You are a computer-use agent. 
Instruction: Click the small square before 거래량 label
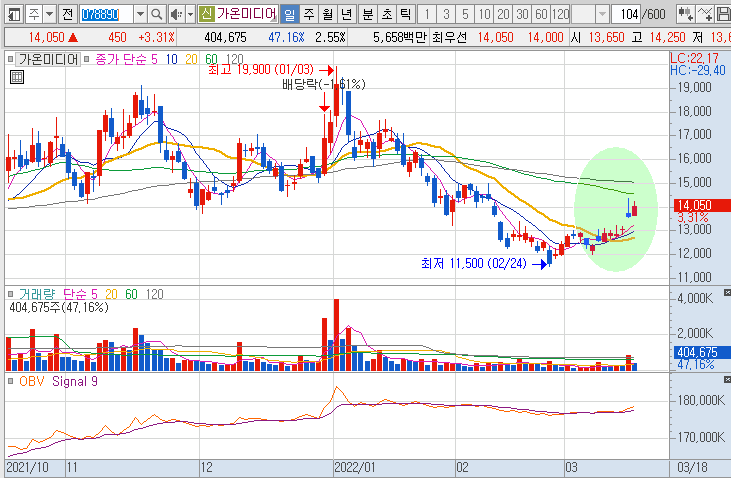[10, 294]
